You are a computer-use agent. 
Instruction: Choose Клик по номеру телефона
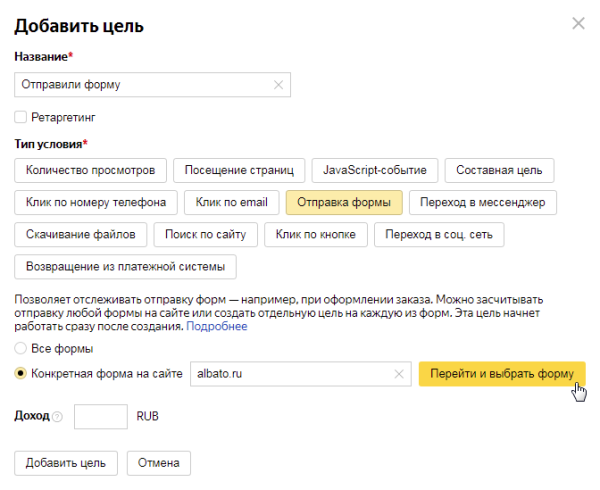(96, 203)
